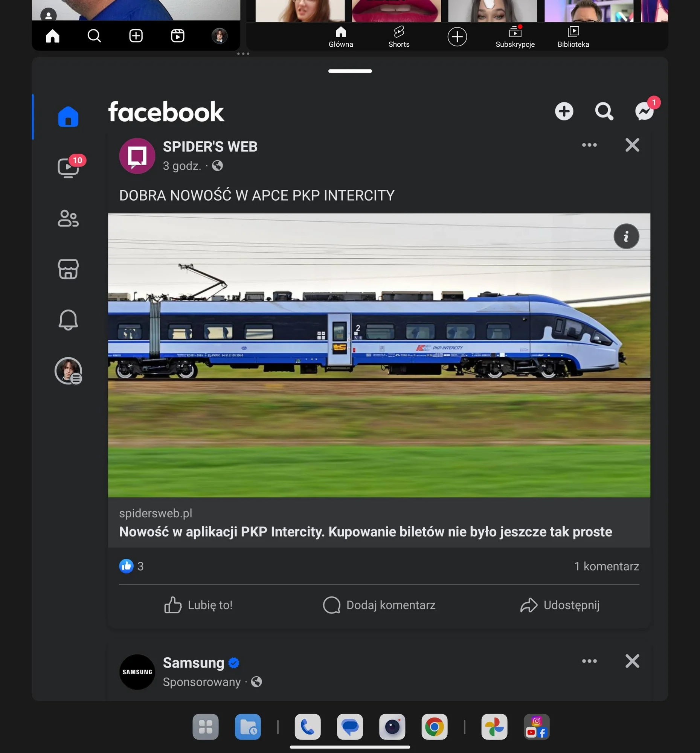
Task: View reactions count with like icon
Action: coord(131,566)
